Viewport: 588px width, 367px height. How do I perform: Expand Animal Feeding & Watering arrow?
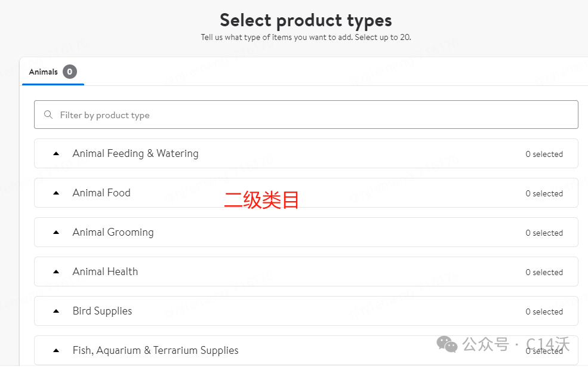[56, 153]
